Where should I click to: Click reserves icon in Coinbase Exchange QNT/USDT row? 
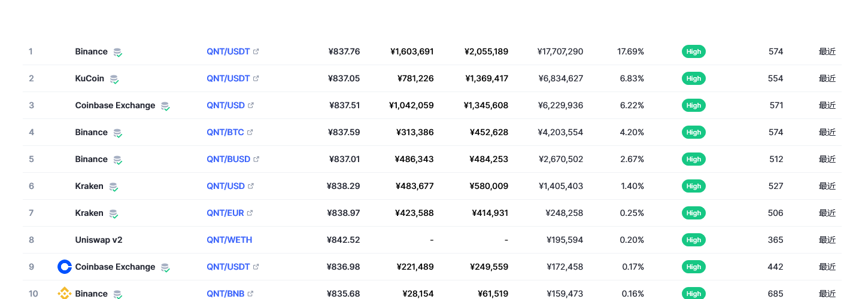165,267
